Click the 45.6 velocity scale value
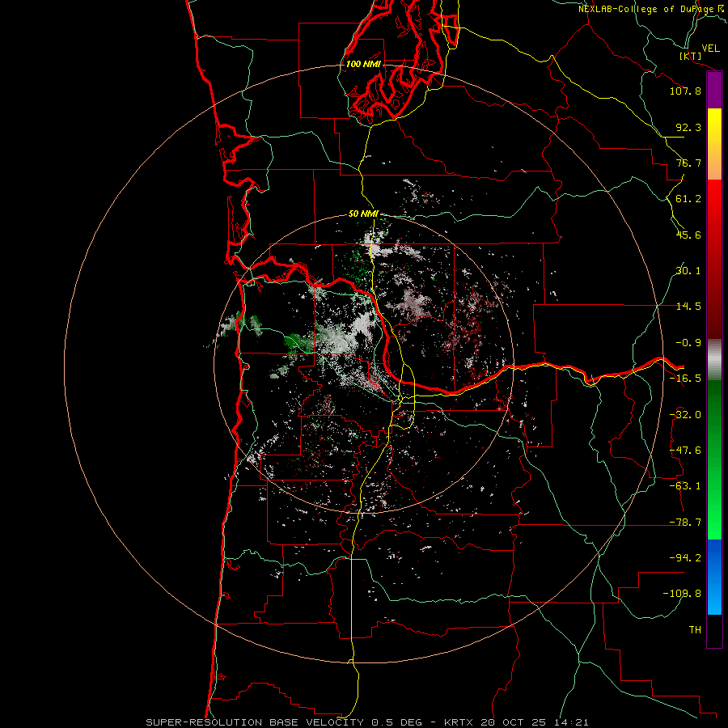This screenshot has width=728, height=728. (688, 235)
